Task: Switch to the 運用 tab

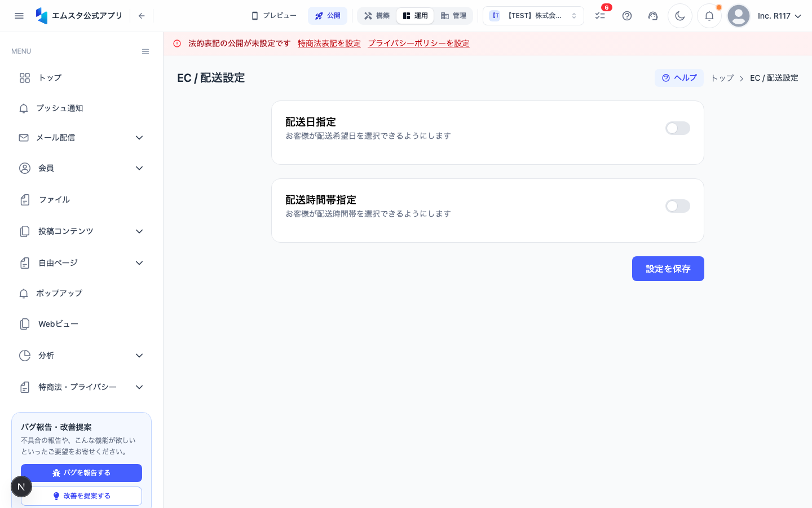Action: click(x=415, y=16)
